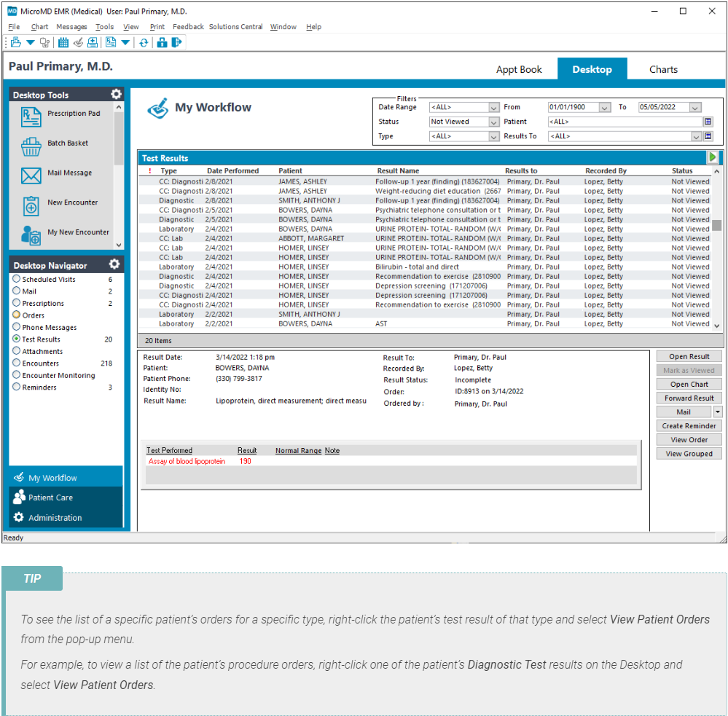Select the Attachments radio button

16,351
